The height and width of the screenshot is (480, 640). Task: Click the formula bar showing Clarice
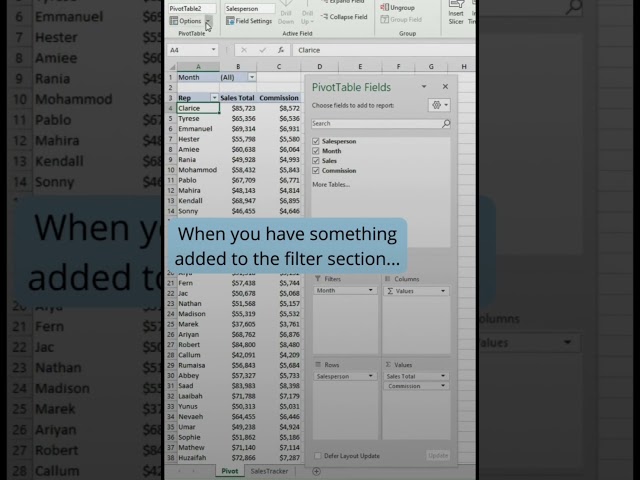(x=384, y=50)
